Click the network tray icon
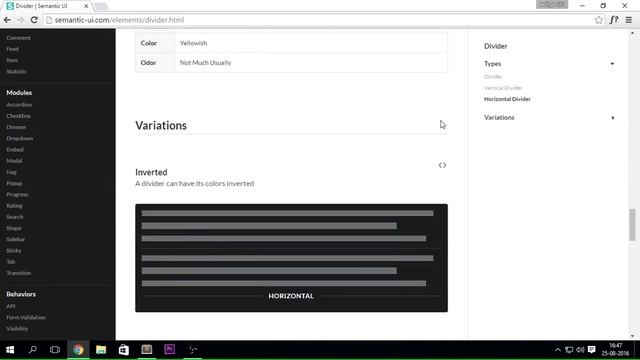Image resolution: width=640 pixels, height=360 pixels. [x=569, y=350]
